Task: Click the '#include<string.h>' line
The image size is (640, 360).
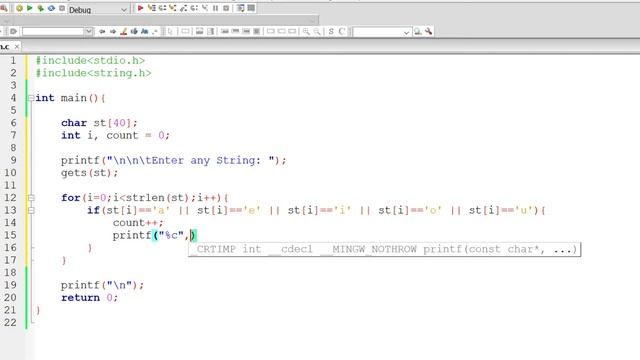Action: coord(93,73)
